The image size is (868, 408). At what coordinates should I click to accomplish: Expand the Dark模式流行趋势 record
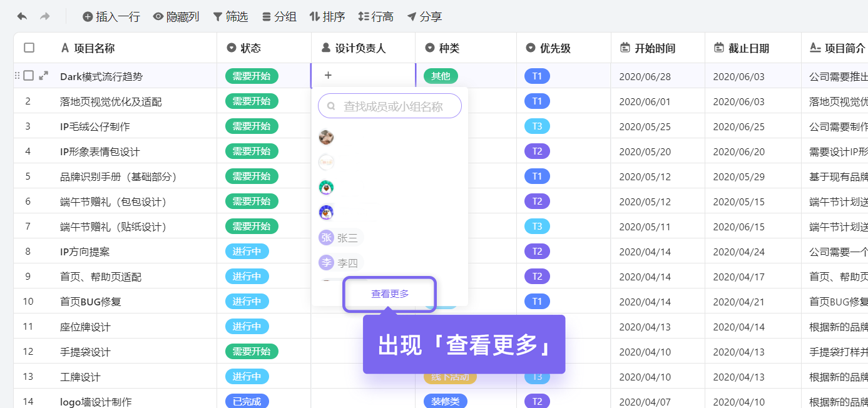(43, 76)
